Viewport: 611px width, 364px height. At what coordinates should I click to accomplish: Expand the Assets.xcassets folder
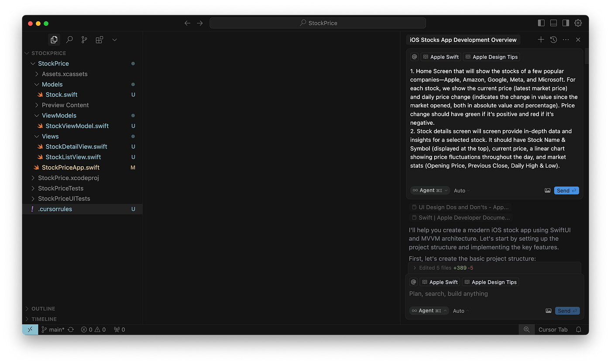point(82,74)
